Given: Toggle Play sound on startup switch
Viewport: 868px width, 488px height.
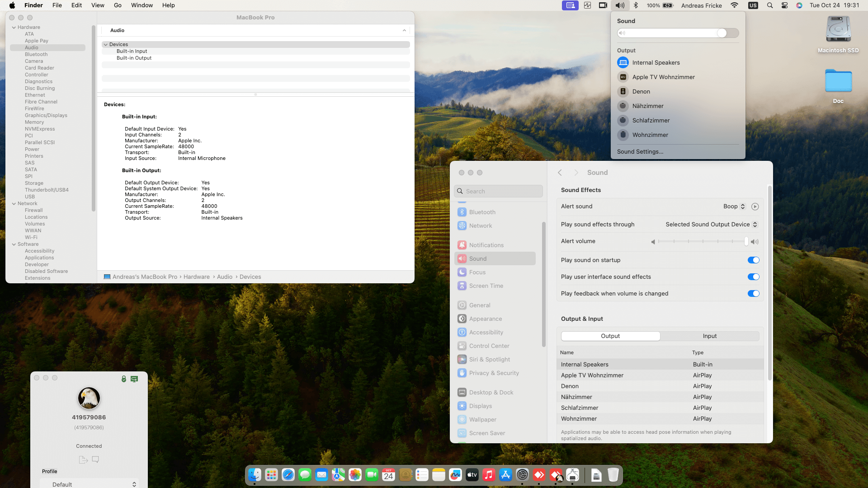Looking at the screenshot, I should click(753, 260).
